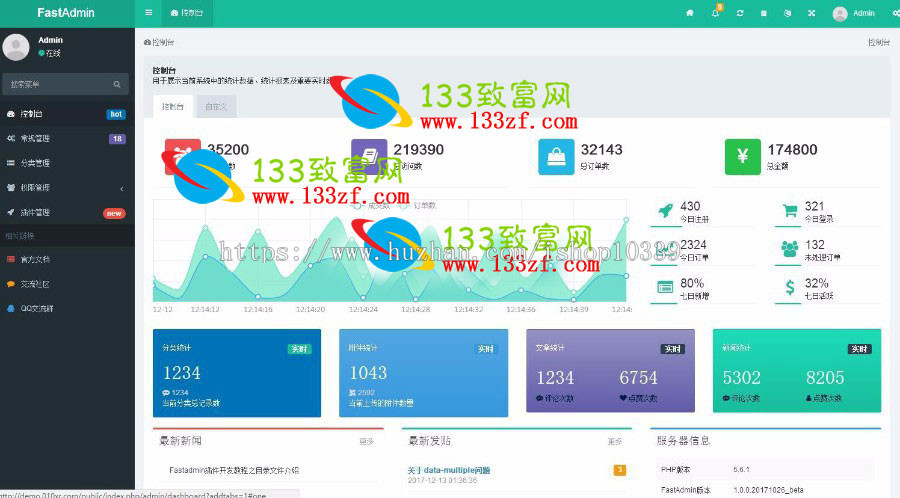900x498 pixels.
Task: Open the Fastadmin plugin tutorial news item
Action: 234,470
